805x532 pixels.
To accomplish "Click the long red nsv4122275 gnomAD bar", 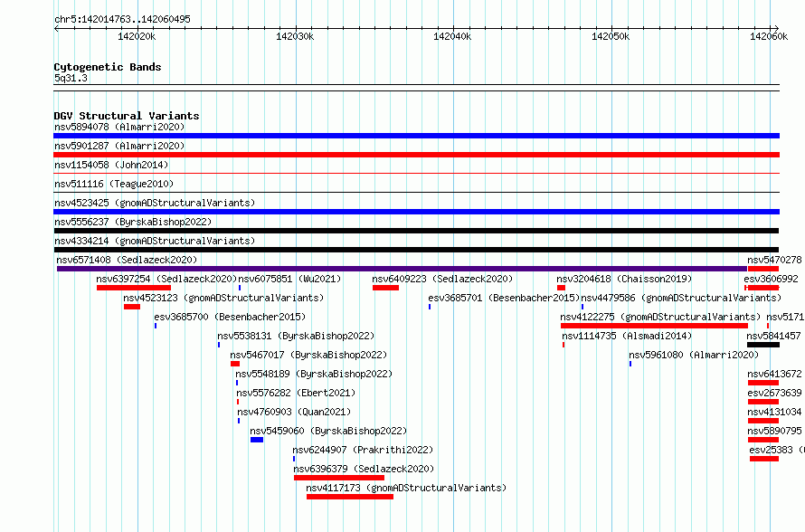I will click(654, 326).
